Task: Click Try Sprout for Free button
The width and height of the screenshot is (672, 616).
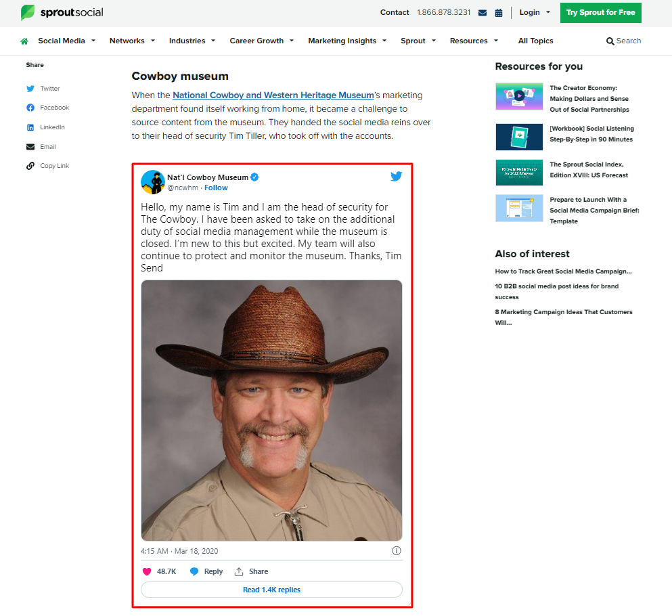Action: click(600, 13)
